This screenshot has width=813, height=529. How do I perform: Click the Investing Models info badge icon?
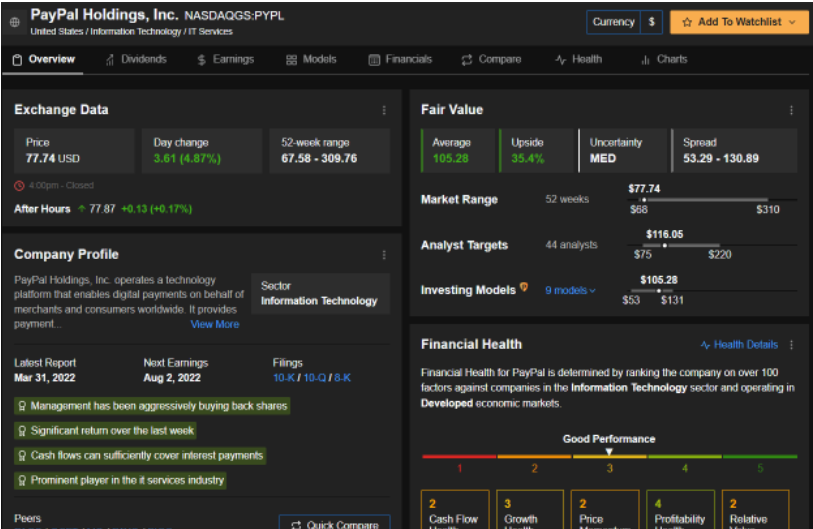[x=524, y=289]
